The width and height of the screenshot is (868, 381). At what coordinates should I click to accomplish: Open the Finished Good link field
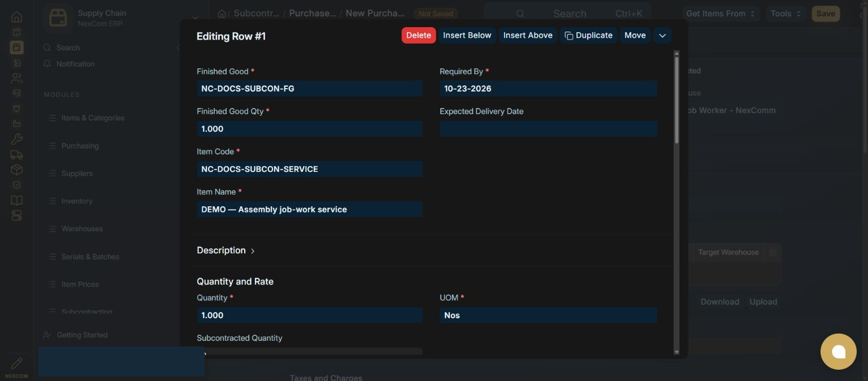click(x=310, y=89)
